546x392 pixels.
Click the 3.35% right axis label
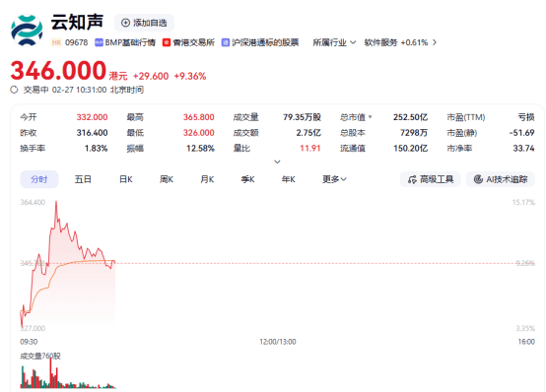point(525,328)
